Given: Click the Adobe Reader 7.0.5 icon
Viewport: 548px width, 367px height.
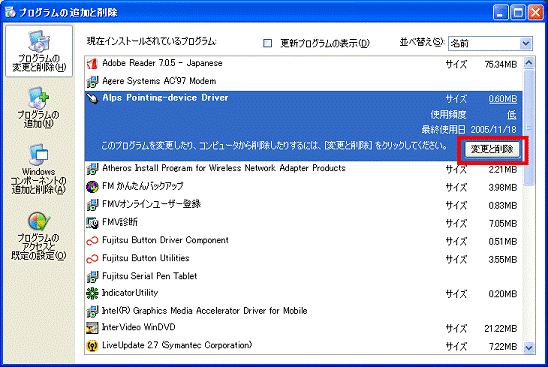Looking at the screenshot, I should pyautogui.click(x=92, y=63).
